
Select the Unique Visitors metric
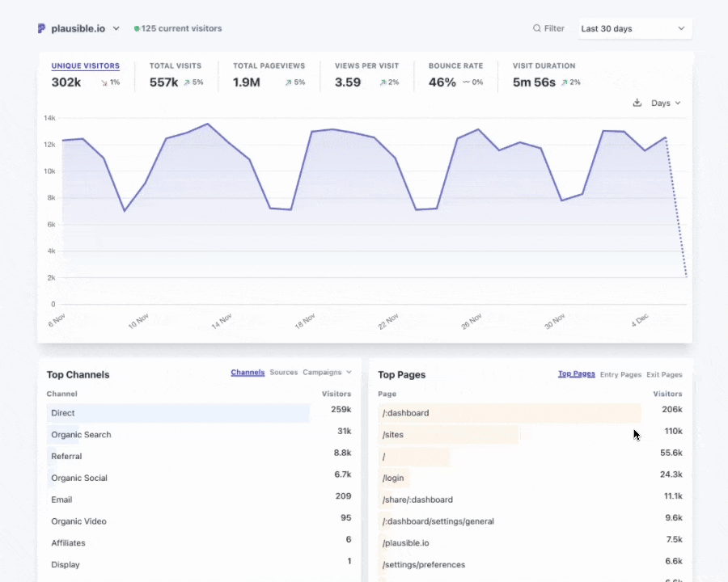pyautogui.click(x=85, y=66)
